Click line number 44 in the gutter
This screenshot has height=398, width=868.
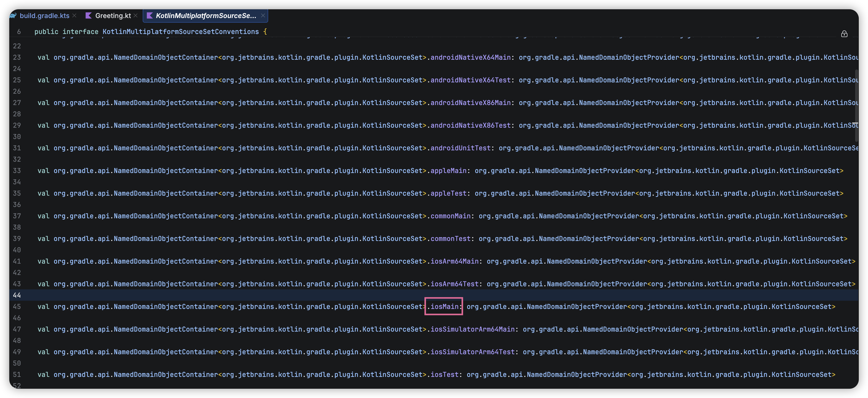tap(17, 295)
